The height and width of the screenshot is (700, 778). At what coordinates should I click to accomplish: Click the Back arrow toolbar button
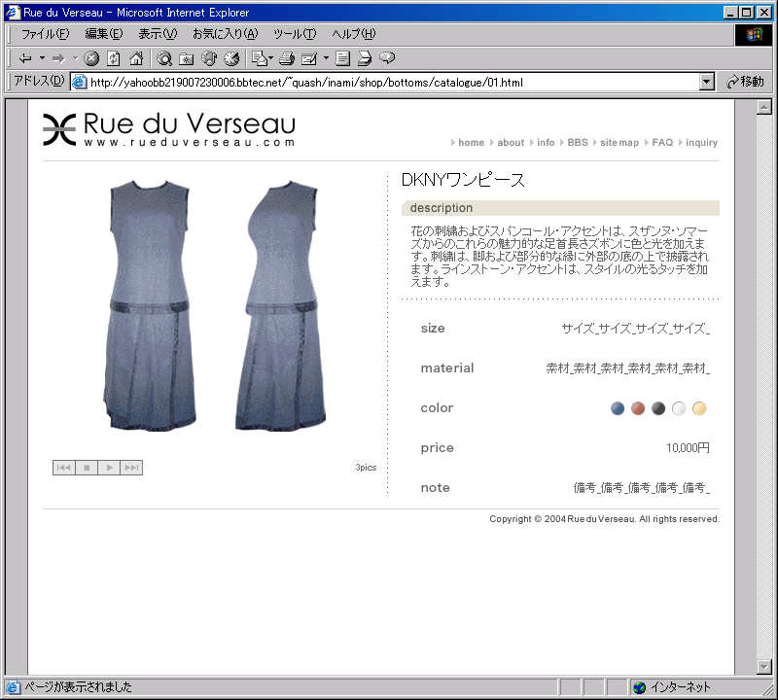pos(25,58)
